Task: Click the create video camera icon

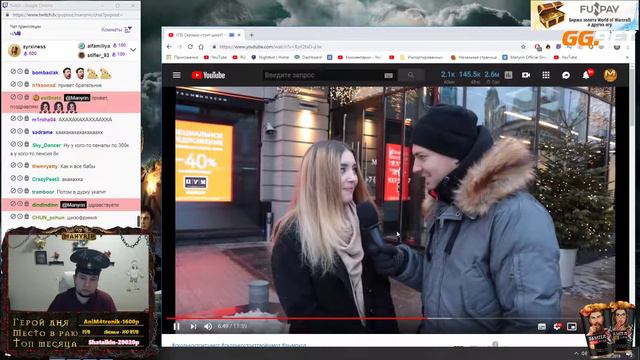Action: (526, 75)
